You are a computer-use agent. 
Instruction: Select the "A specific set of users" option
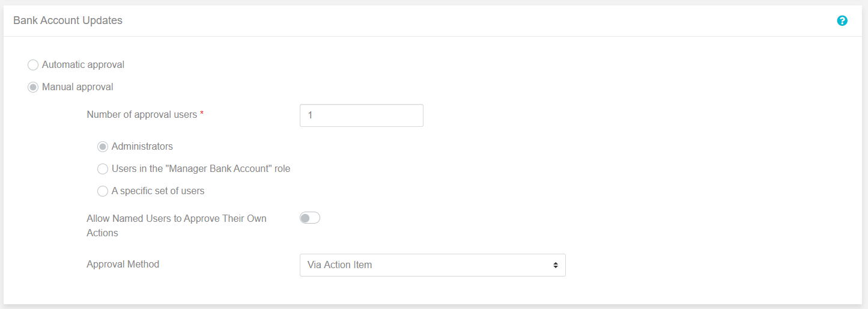point(103,191)
